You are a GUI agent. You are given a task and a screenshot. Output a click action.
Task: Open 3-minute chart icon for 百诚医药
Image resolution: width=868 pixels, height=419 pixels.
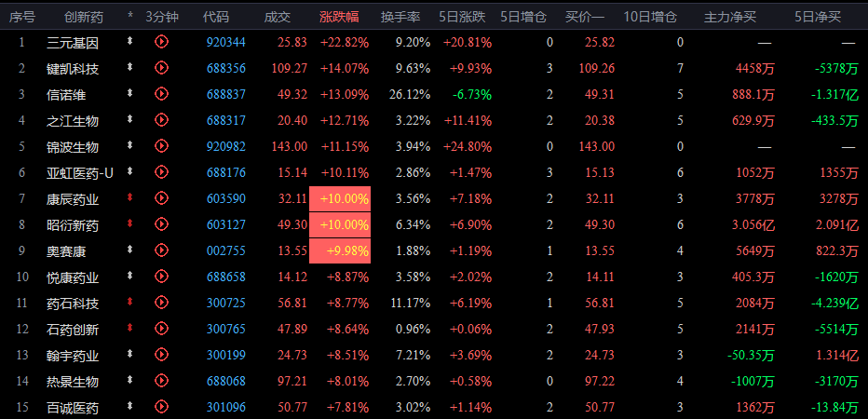161,406
